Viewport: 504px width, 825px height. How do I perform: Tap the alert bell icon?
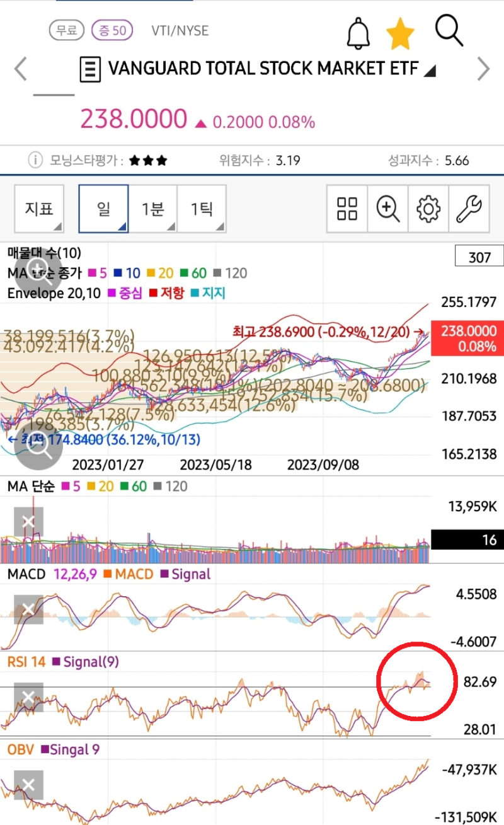click(359, 33)
